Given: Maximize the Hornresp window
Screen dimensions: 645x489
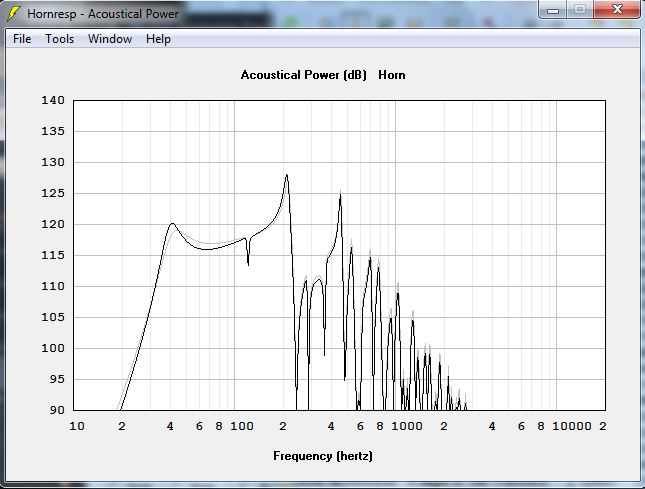Looking at the screenshot, I should click(580, 10).
